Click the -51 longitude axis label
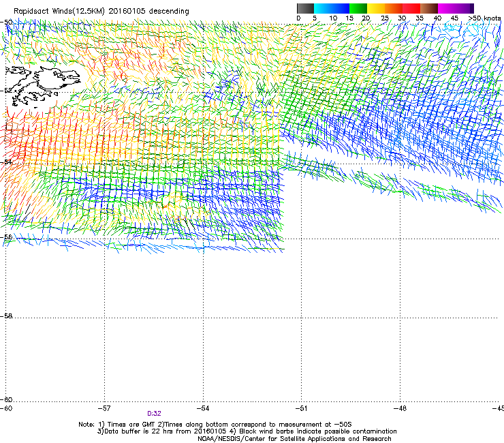 [301, 408]
